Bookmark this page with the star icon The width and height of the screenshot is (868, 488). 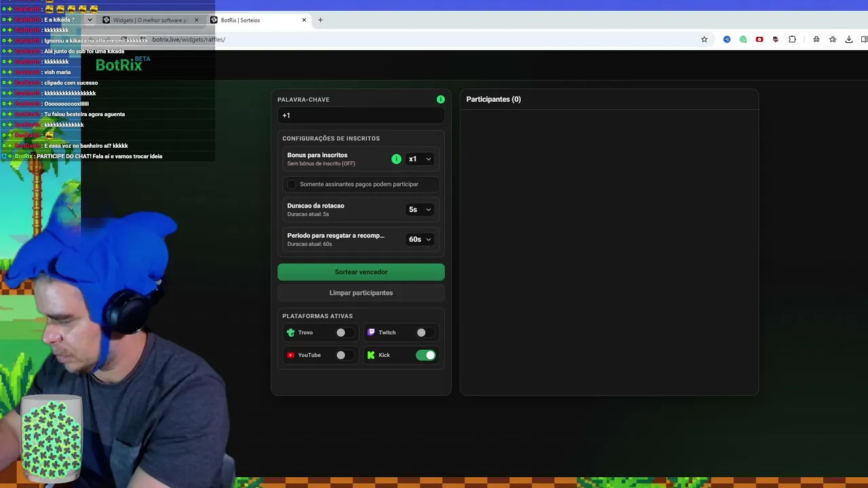[704, 39]
